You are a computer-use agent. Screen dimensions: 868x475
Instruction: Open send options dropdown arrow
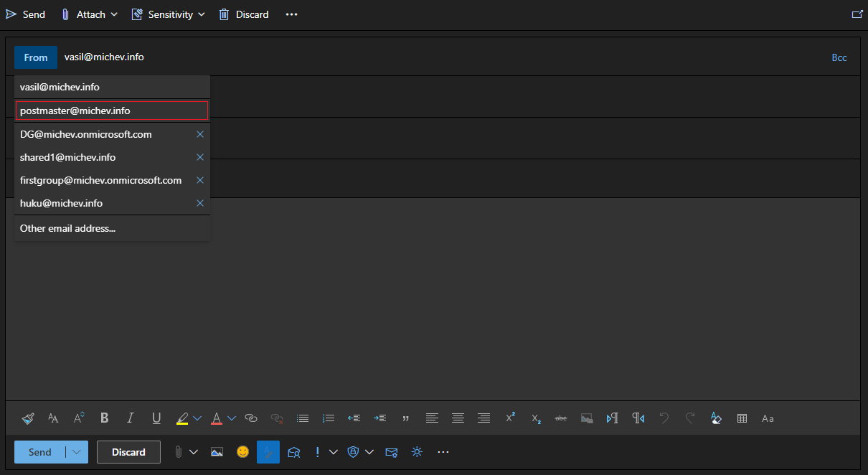point(77,452)
